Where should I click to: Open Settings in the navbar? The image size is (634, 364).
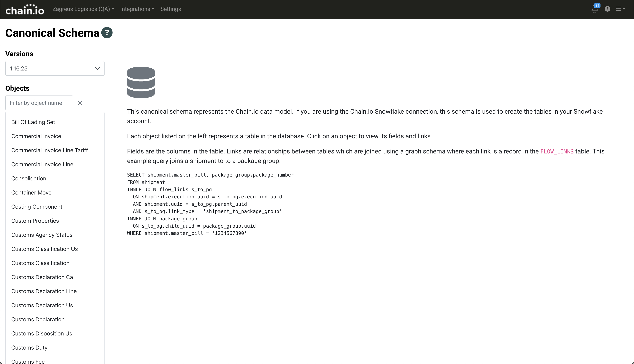click(x=170, y=9)
